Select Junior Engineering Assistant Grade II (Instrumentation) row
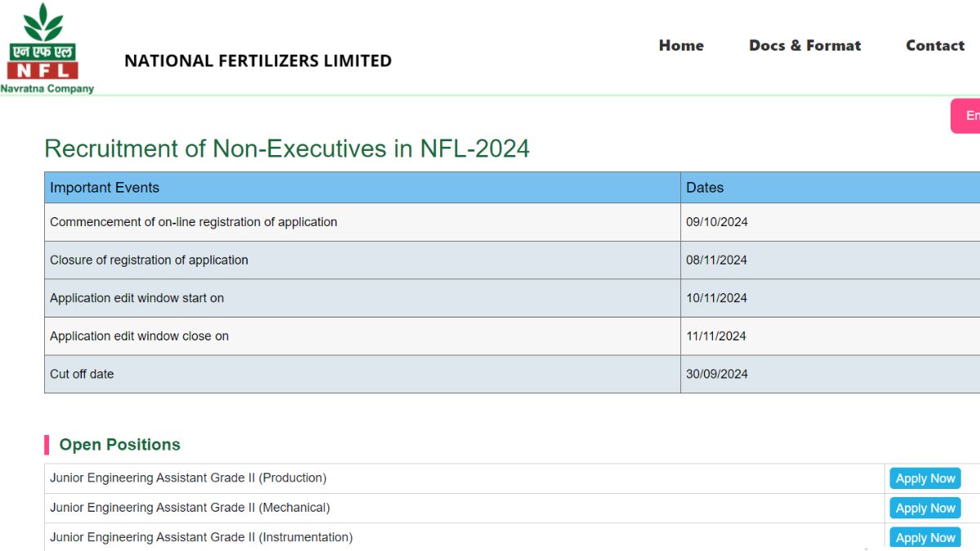Screen dimensions: 980x551 [x=201, y=537]
